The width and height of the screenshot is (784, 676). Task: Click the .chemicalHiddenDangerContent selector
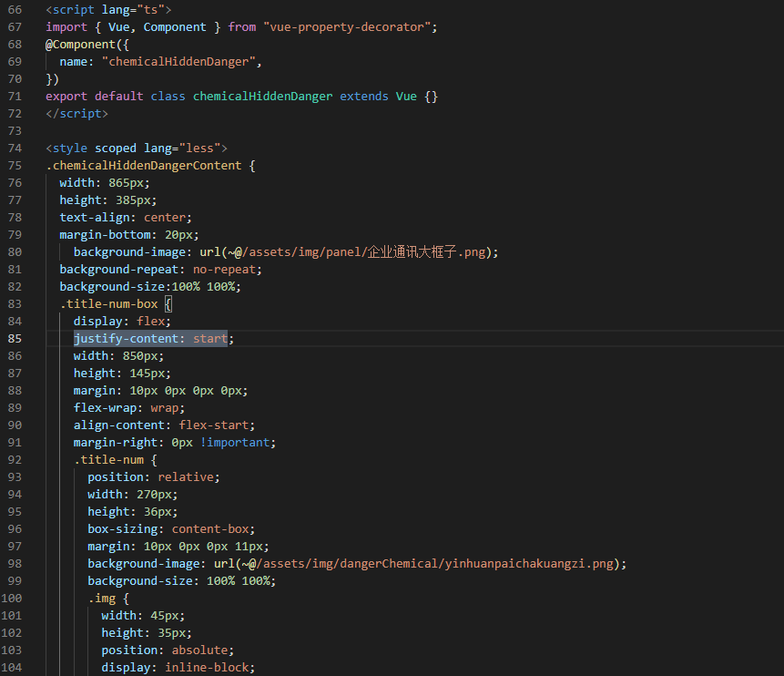tap(144, 166)
